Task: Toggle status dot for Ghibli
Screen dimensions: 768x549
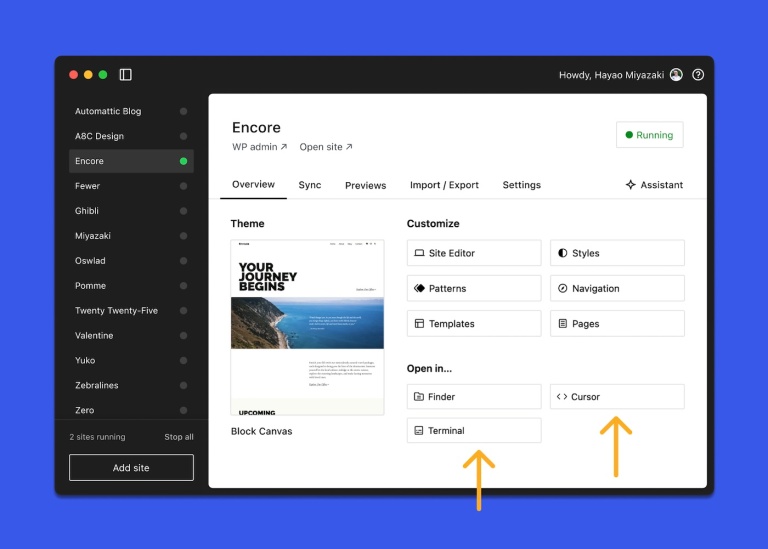Action: [x=183, y=211]
